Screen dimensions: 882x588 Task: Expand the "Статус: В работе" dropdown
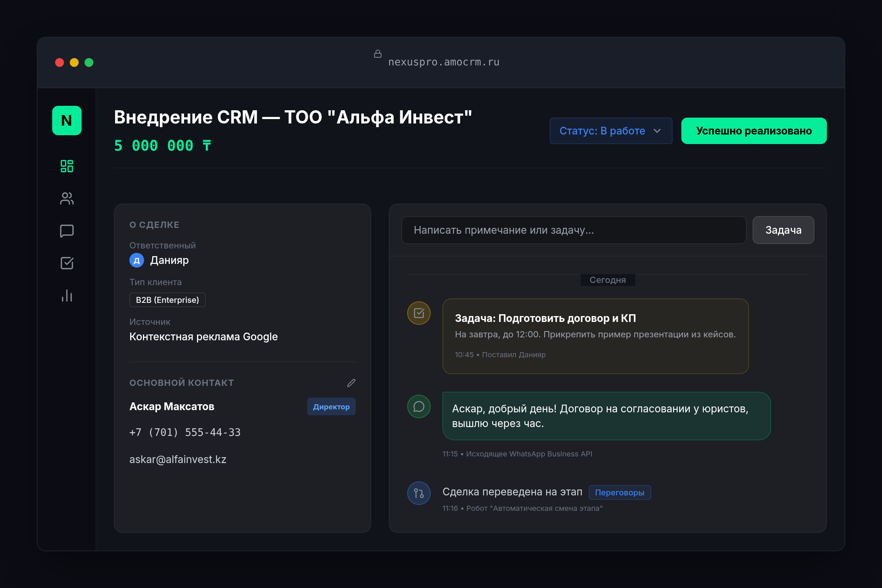(610, 131)
